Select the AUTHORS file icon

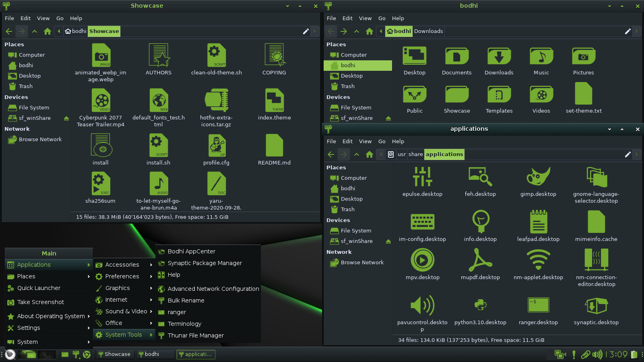click(159, 55)
